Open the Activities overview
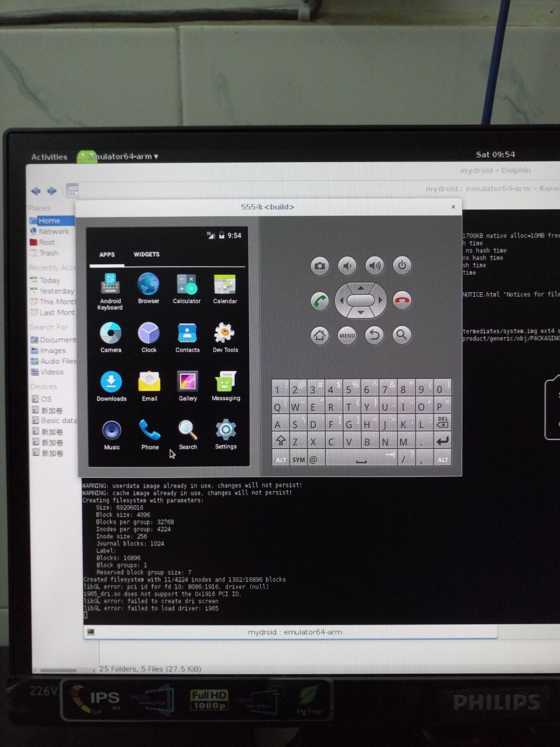The width and height of the screenshot is (560, 747). (x=49, y=157)
